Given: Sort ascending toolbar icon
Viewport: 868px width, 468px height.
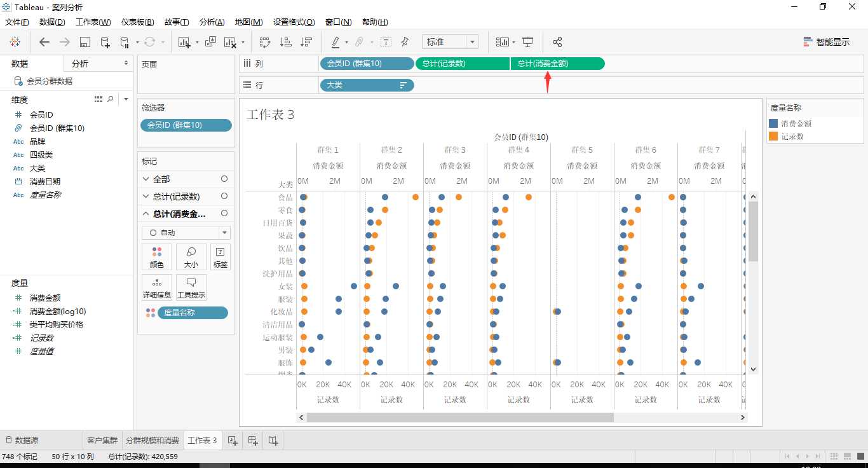Looking at the screenshot, I should tap(286, 42).
